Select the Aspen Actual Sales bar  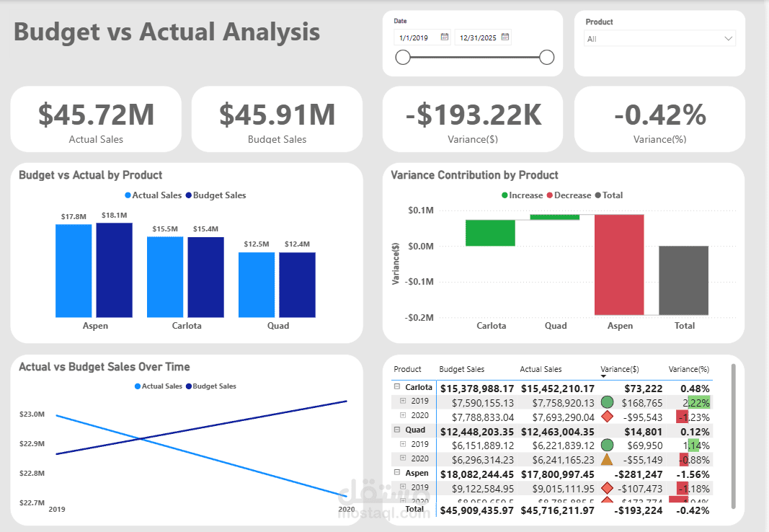click(74, 271)
